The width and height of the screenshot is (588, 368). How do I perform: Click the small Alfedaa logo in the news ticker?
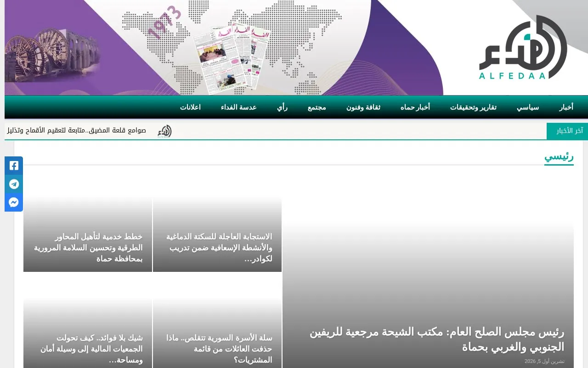[164, 131]
